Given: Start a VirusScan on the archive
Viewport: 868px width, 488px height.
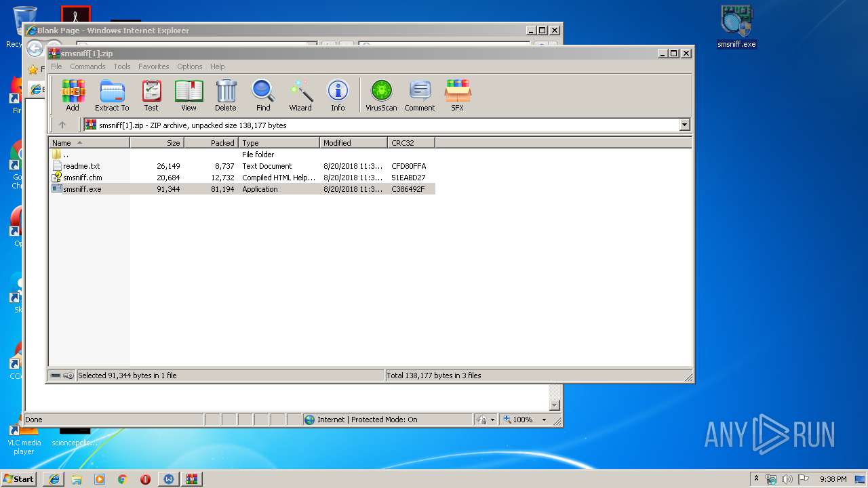Looking at the screenshot, I should tap(381, 95).
